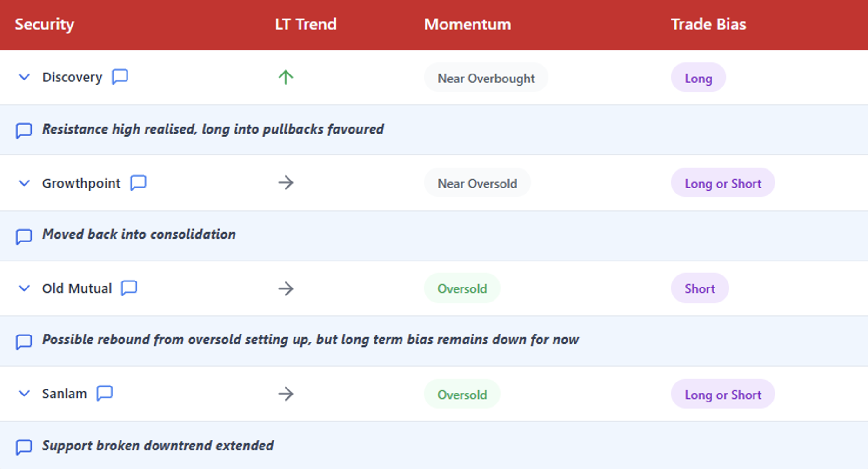Viewport: 868px width, 469px height.
Task: Click the comment icon beside Discovery
Action: point(120,77)
